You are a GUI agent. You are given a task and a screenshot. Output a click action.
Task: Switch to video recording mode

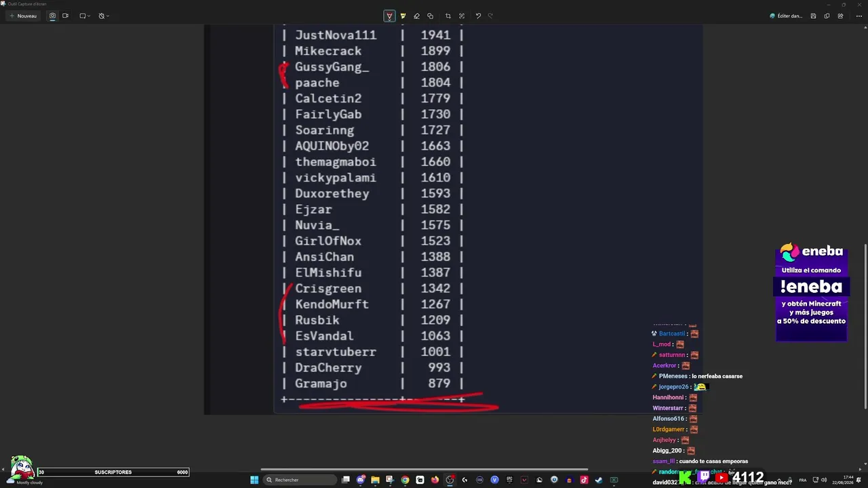point(65,16)
